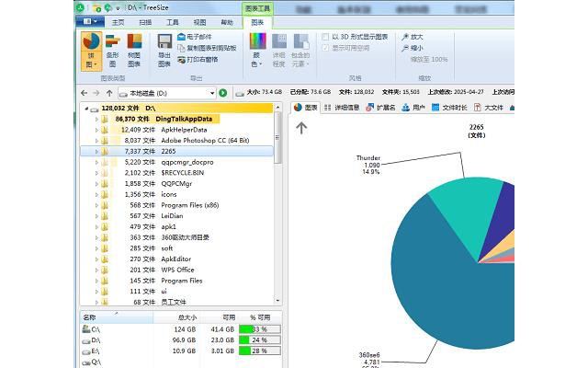Click the E:\ 28 % free bar
Image resolution: width=588 pixels, height=368 pixels.
pyautogui.click(x=259, y=351)
